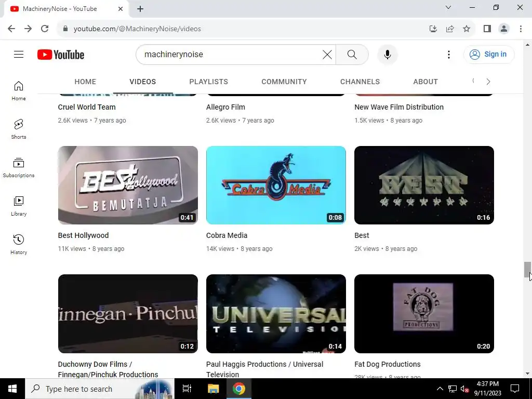Go forward with the browser forward arrow
Viewport: 532px width, 399px height.
[28, 29]
